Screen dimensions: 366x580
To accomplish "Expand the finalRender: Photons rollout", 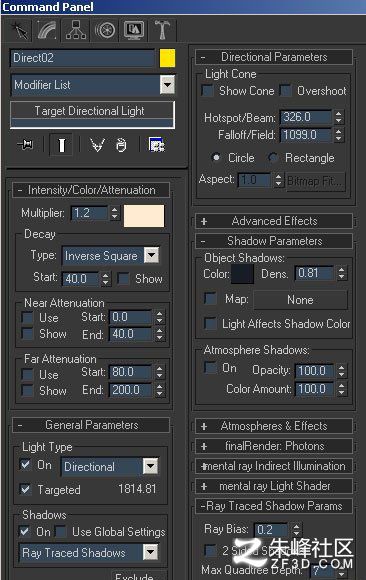I will pos(274,446).
